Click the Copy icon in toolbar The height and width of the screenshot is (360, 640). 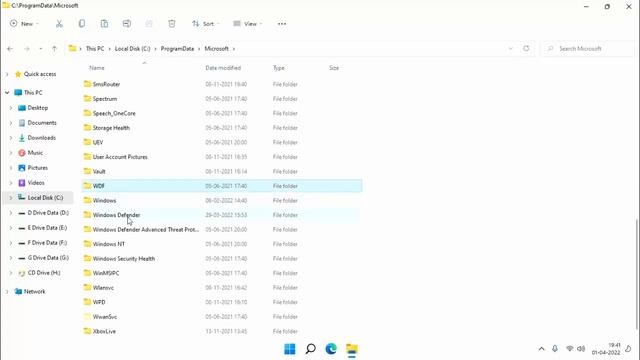tap(82, 24)
